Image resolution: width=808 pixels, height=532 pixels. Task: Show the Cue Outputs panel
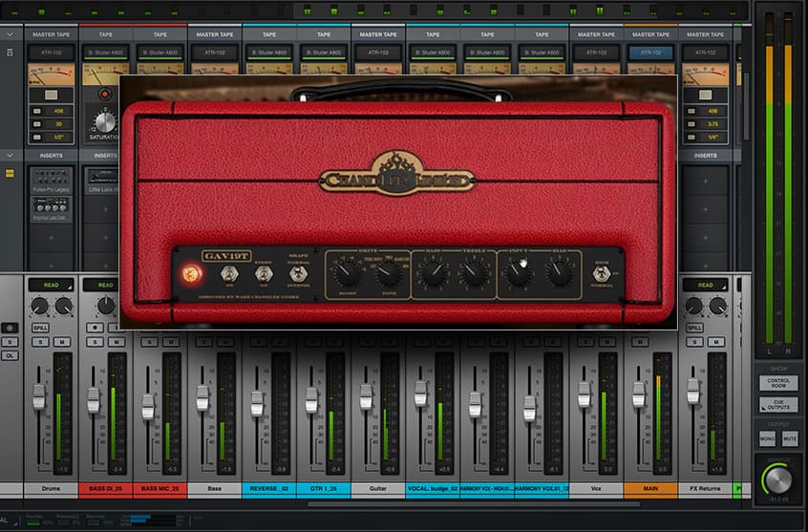click(x=778, y=405)
